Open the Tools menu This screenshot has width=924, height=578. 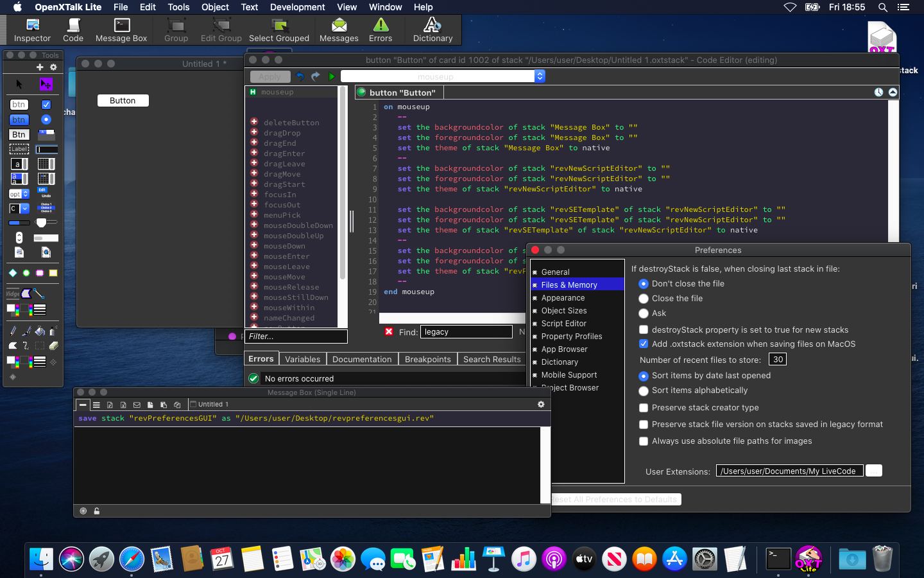(178, 7)
